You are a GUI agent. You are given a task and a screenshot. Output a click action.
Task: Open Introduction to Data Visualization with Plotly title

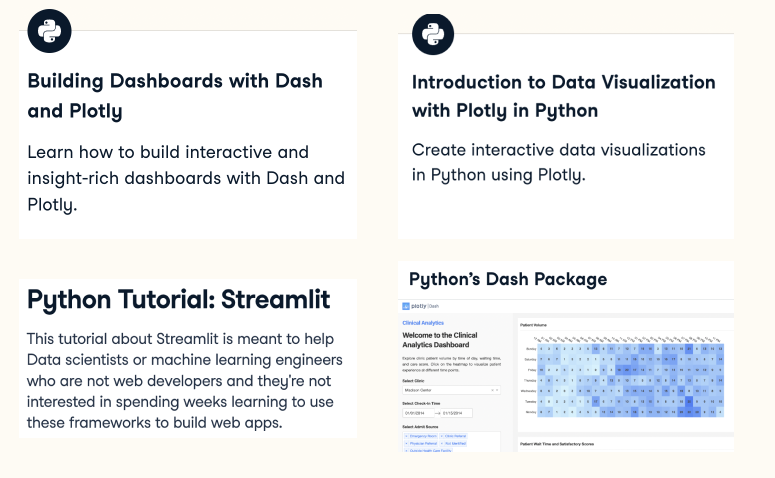click(x=563, y=96)
